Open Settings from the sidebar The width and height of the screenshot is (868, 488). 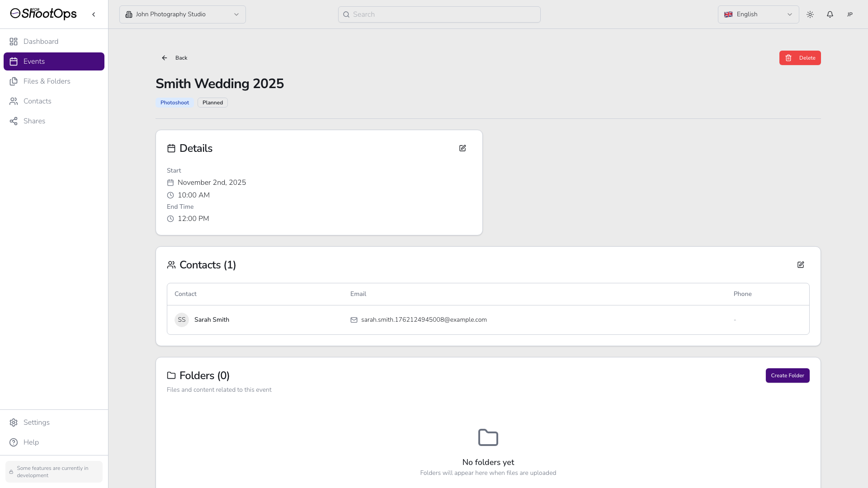tap(36, 422)
